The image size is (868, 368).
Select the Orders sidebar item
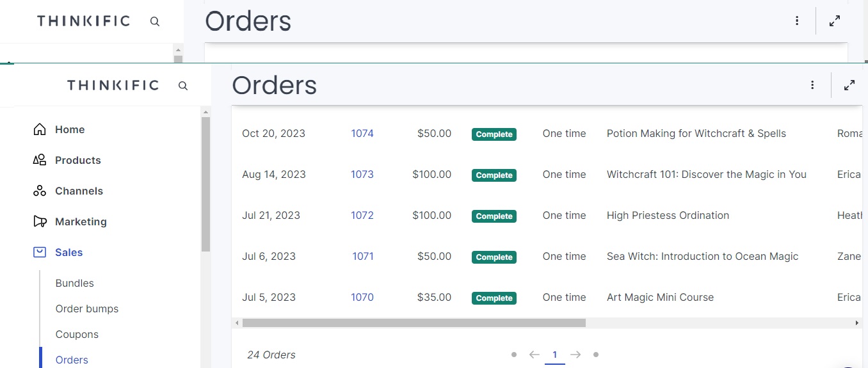(x=72, y=360)
